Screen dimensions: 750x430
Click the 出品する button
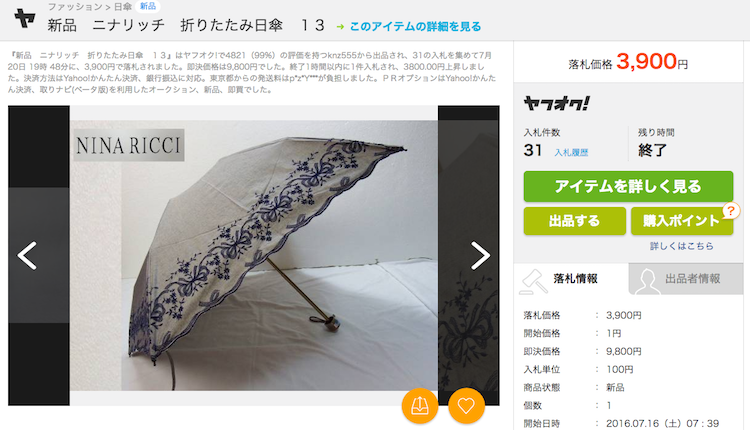click(574, 221)
